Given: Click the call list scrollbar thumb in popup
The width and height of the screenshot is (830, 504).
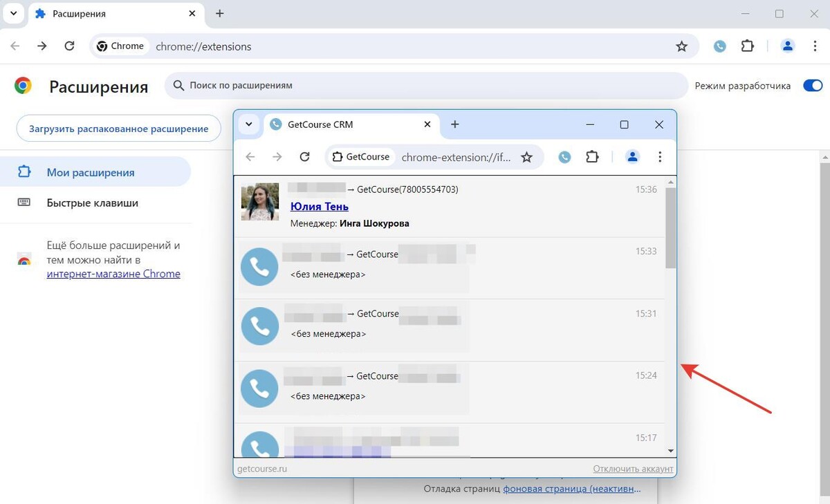Looking at the screenshot, I should [x=670, y=227].
